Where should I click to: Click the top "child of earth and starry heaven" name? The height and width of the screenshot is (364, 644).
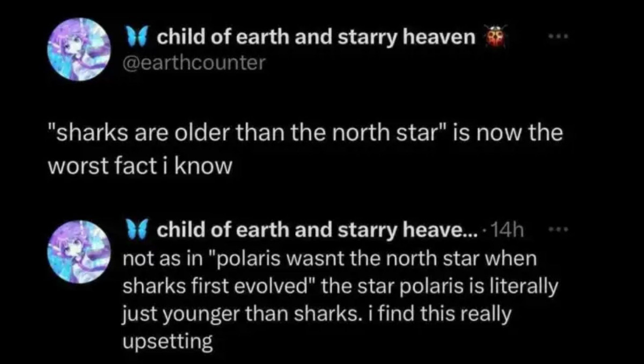[x=316, y=39]
